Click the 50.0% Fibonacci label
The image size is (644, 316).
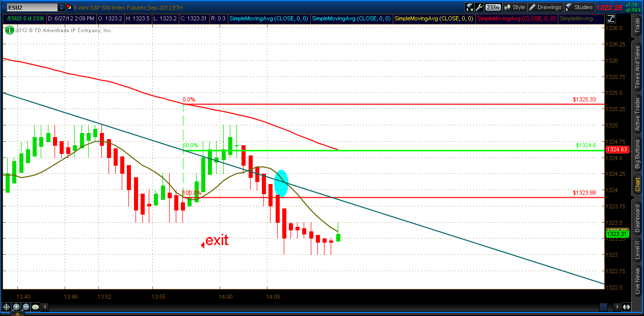[x=191, y=145]
